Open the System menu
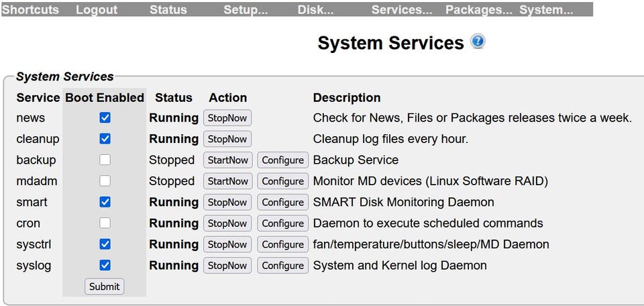644x306 pixels. (546, 10)
